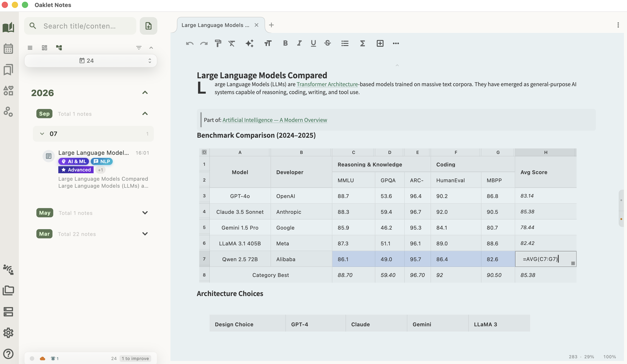Open the Transformer Architecture link
The height and width of the screenshot is (364, 627).
[327, 84]
